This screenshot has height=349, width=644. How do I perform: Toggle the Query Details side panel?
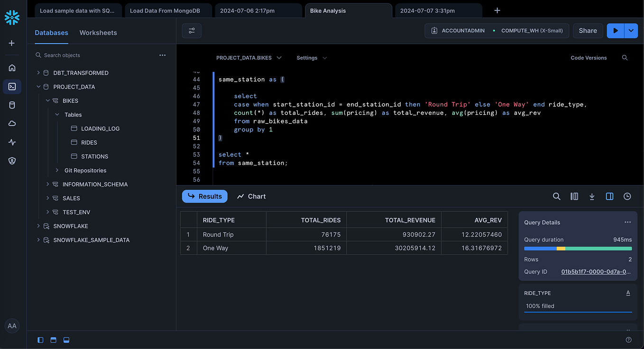[x=609, y=196]
